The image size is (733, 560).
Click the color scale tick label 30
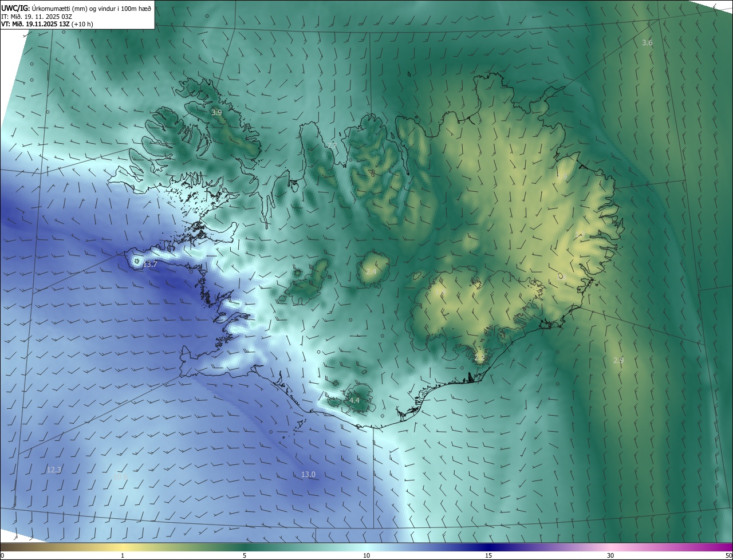610,555
